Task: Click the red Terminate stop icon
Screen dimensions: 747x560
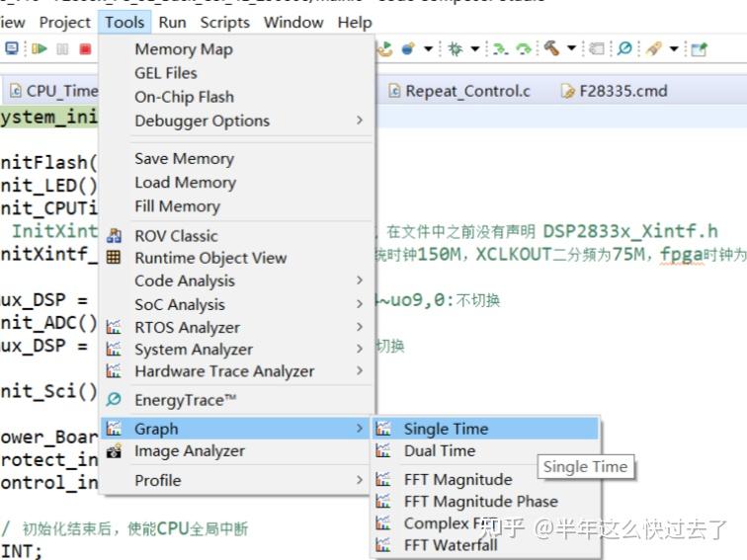Action: (85, 49)
